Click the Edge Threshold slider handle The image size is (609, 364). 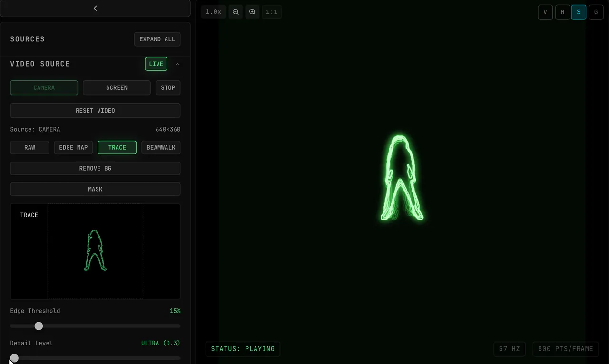(39, 326)
